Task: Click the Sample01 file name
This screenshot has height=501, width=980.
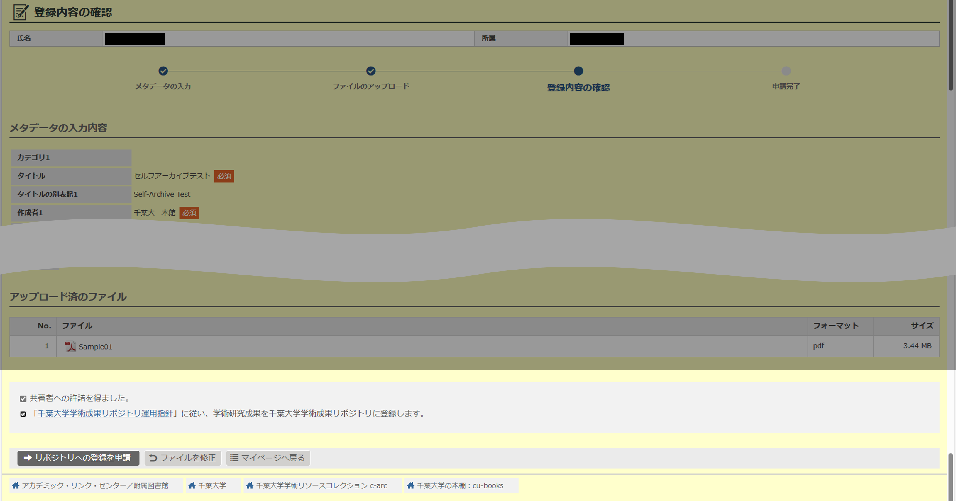Action: tap(95, 346)
